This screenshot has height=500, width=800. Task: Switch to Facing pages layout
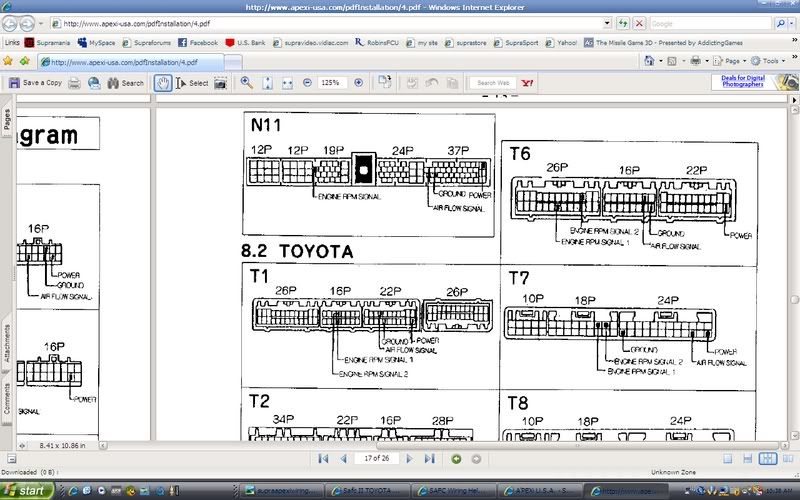pos(788,459)
